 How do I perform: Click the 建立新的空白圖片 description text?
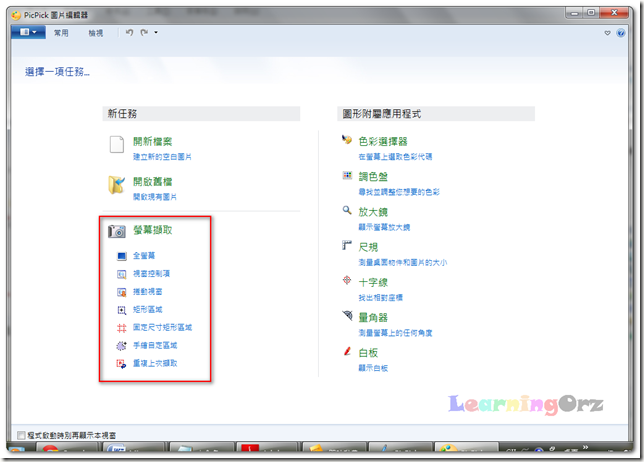point(162,157)
